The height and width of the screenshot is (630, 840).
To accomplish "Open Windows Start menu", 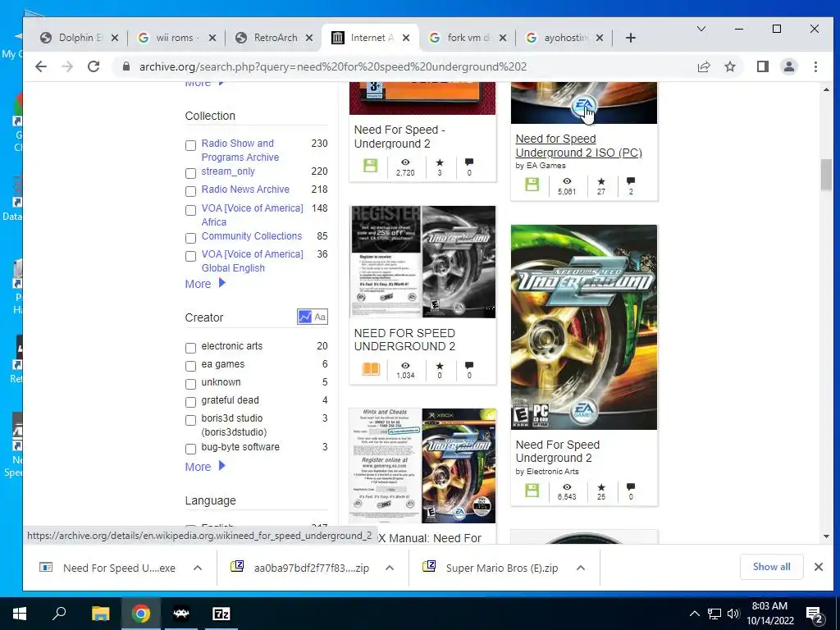I will pos(20,614).
